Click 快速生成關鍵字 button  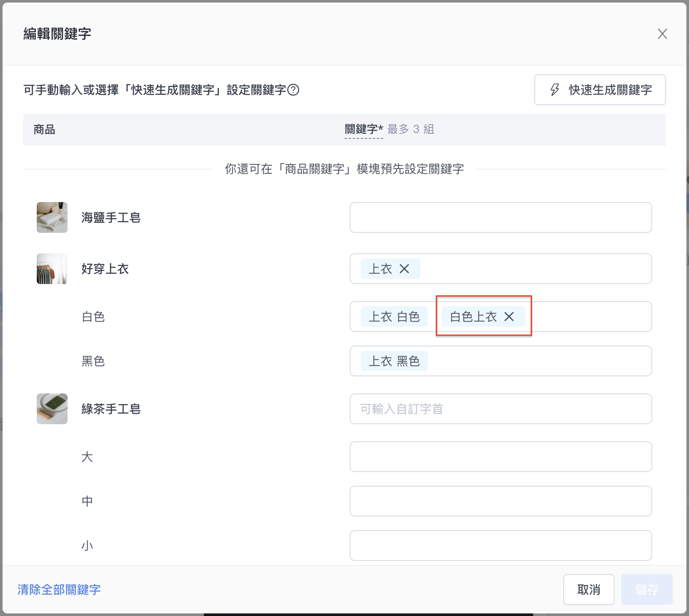[600, 90]
